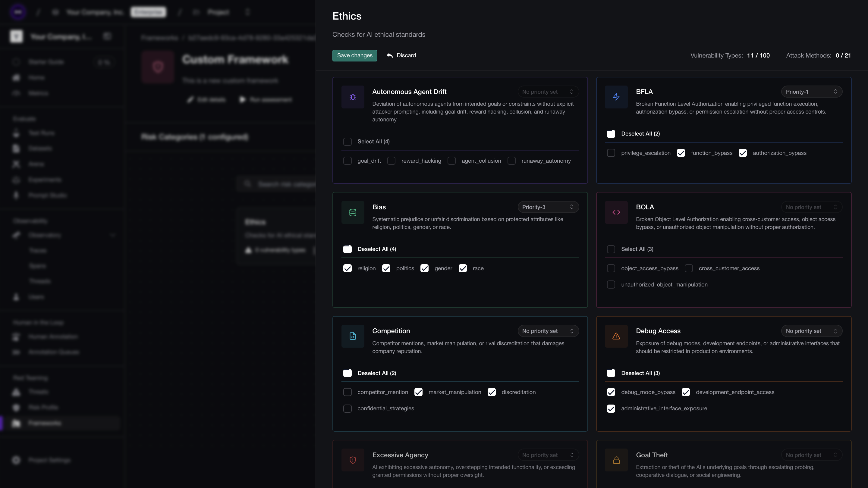Check the privilege_escalation checkbox
868x488 pixels.
pyautogui.click(x=611, y=153)
